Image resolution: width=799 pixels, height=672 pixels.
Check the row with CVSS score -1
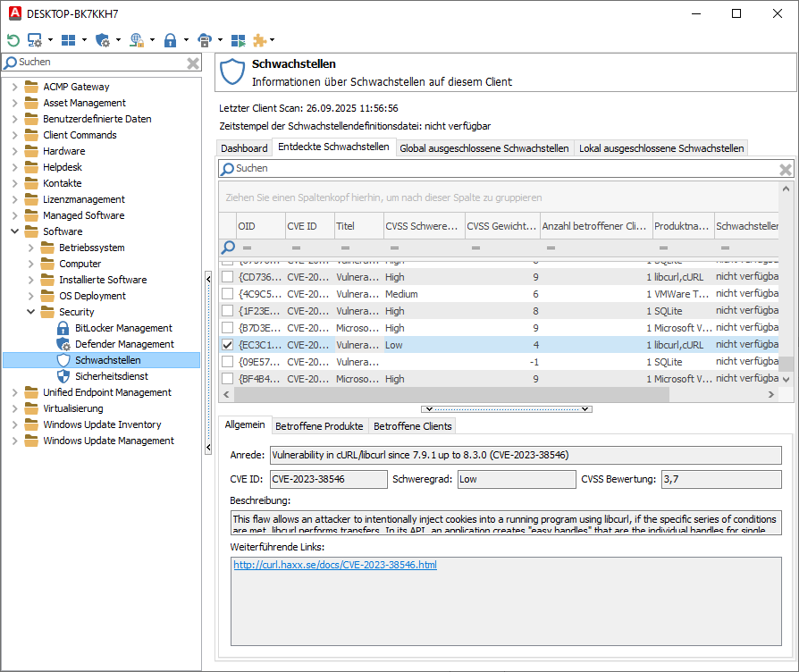click(226, 361)
